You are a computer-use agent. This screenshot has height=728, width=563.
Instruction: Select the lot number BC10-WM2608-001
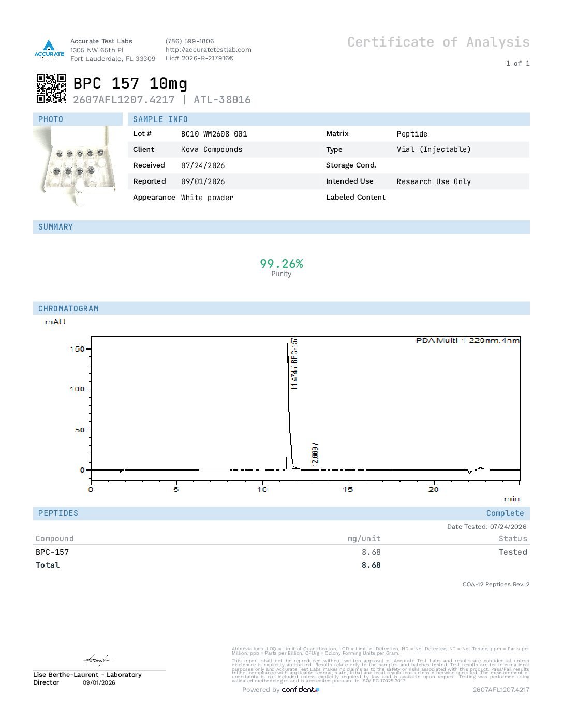[214, 134]
